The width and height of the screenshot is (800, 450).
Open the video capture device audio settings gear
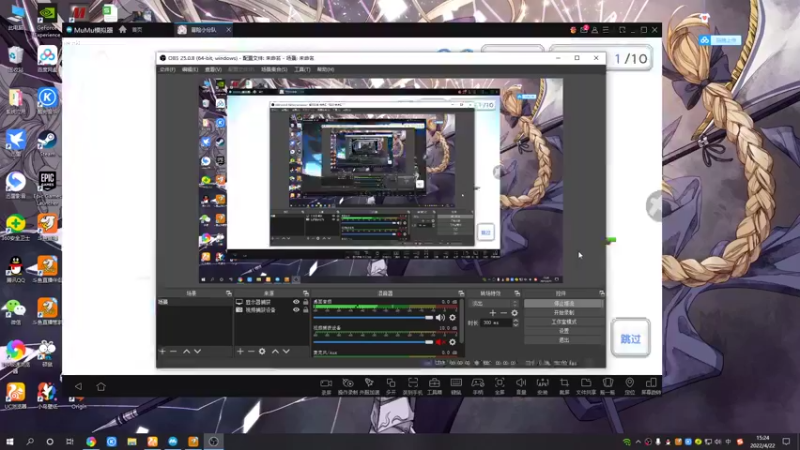coord(452,342)
